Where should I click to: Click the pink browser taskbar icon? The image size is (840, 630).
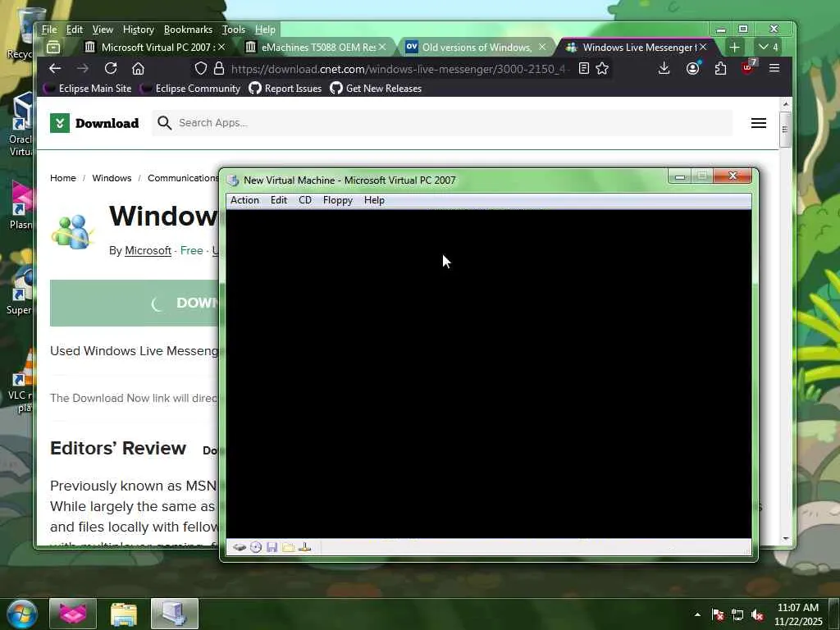(73, 614)
